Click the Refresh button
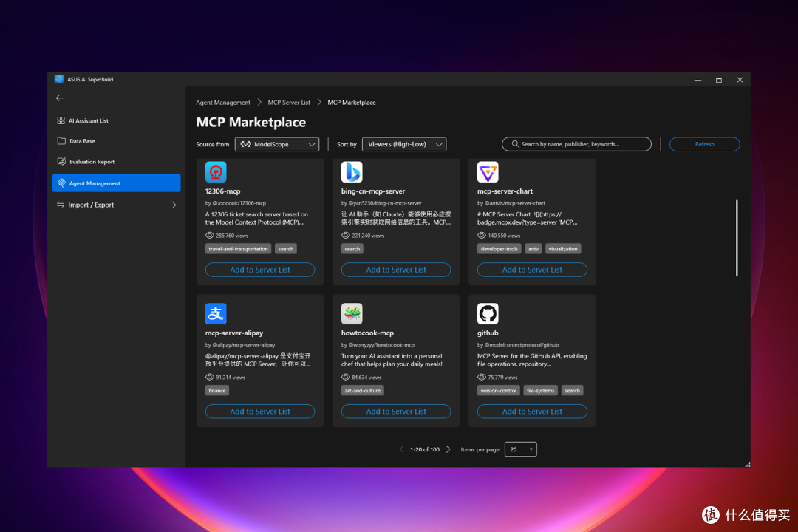Image resolution: width=798 pixels, height=532 pixels. click(x=704, y=144)
